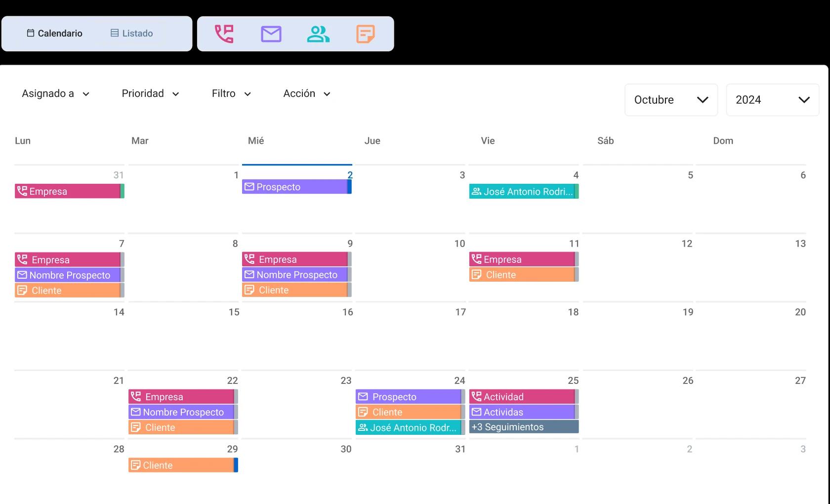Viewport: 830px width, 504px height.
Task: Select the phone call action icon
Action: point(223,33)
